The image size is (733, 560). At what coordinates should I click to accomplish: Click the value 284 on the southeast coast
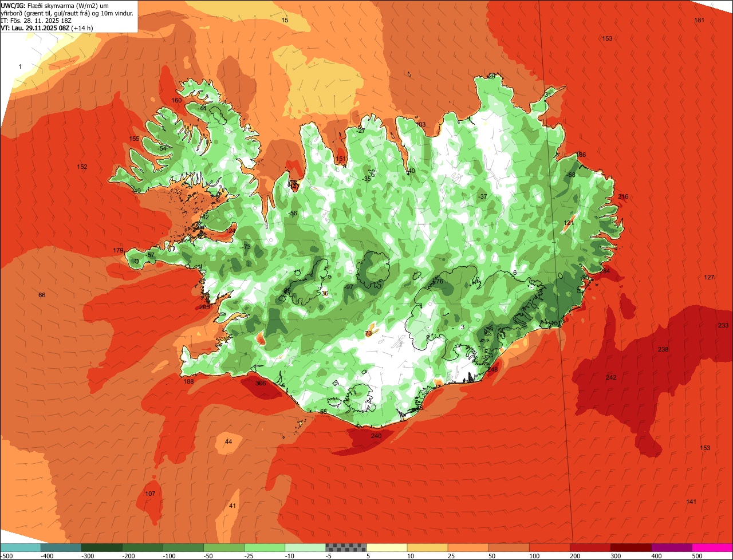coord(605,270)
